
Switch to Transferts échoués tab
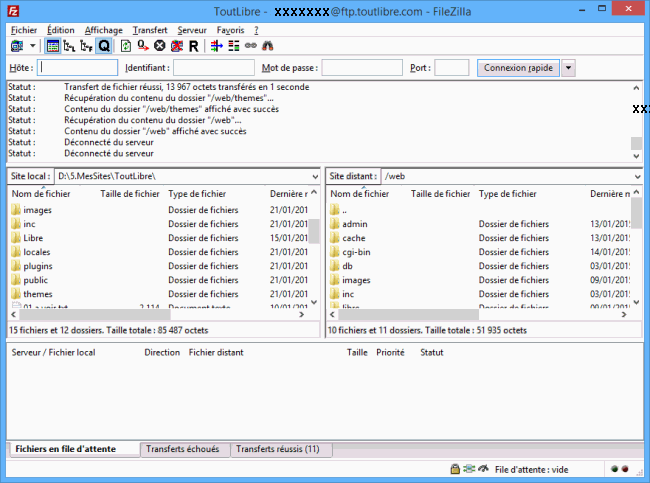(185, 449)
